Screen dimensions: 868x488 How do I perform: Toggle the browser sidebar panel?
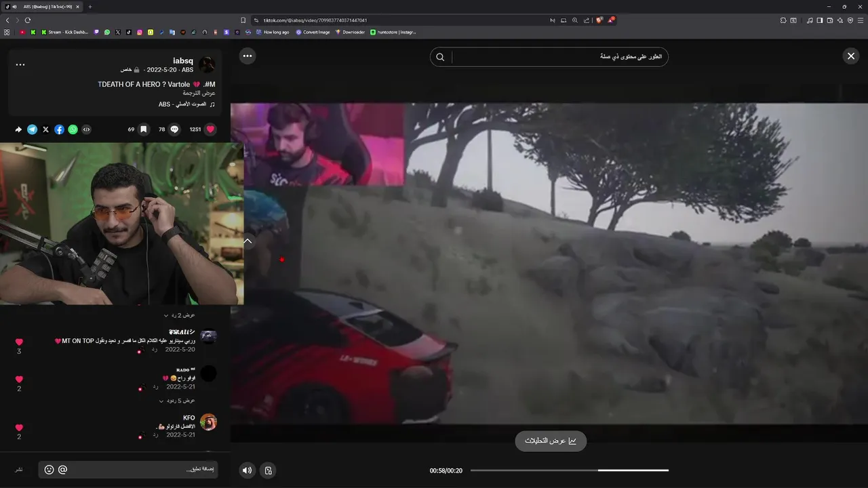pyautogui.click(x=820, y=20)
